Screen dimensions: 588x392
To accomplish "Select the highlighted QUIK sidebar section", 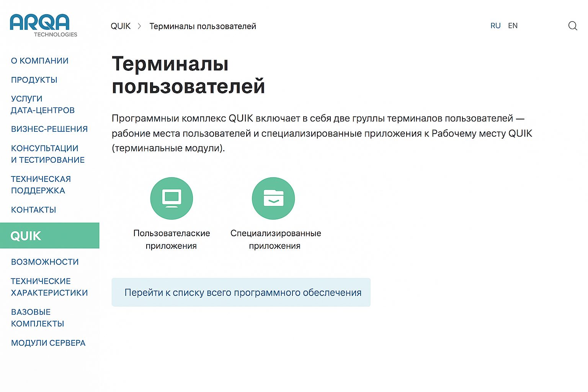I will click(x=50, y=235).
